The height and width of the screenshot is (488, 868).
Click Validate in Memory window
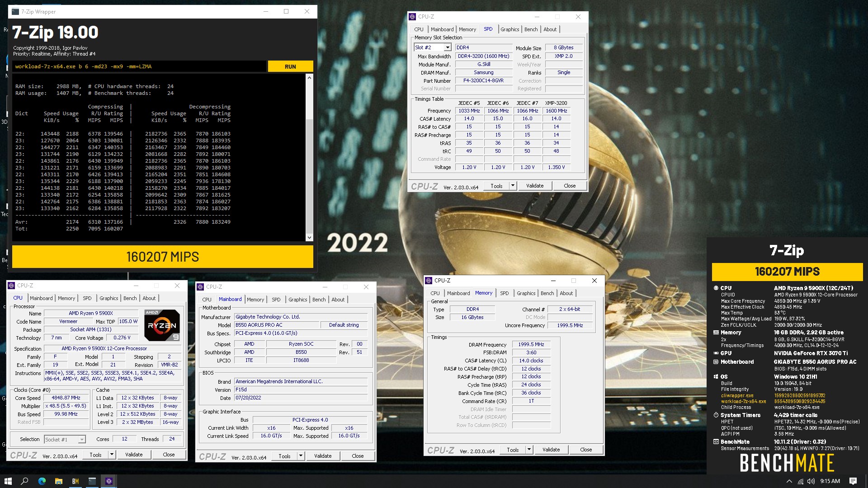coord(551,450)
